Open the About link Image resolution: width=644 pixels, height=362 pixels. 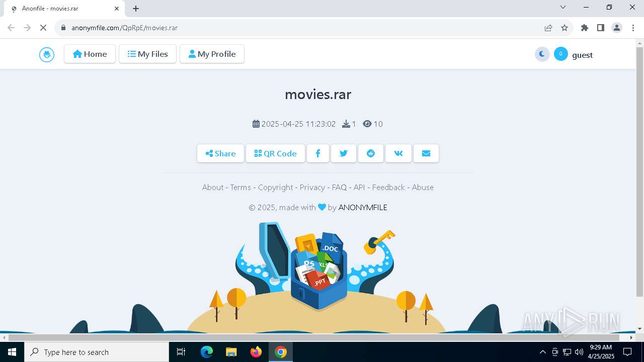click(213, 187)
